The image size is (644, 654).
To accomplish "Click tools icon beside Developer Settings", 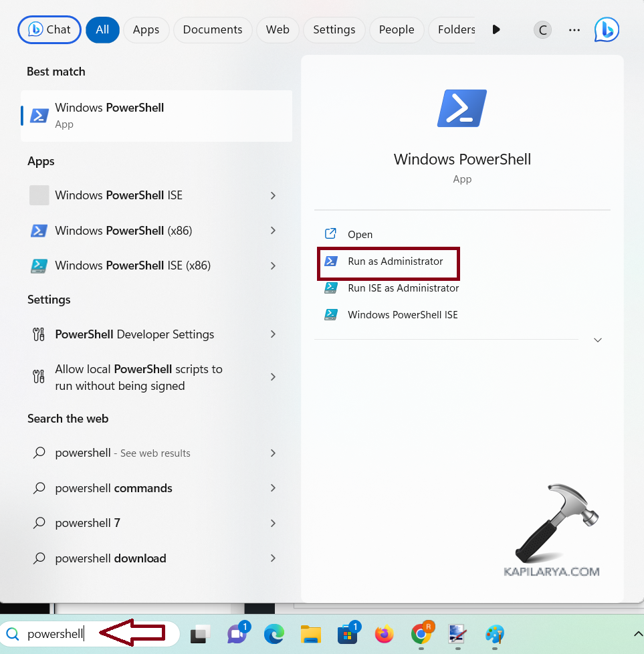I will click(39, 334).
